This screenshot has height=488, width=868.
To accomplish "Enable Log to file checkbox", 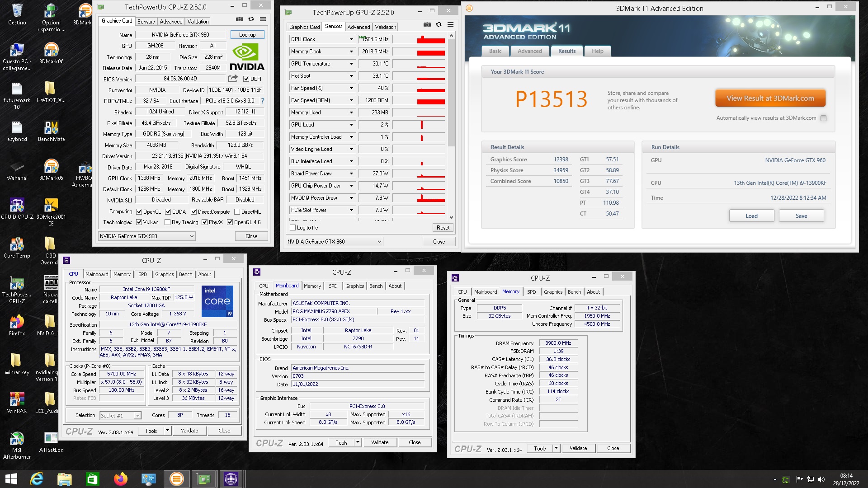I will 292,228.
